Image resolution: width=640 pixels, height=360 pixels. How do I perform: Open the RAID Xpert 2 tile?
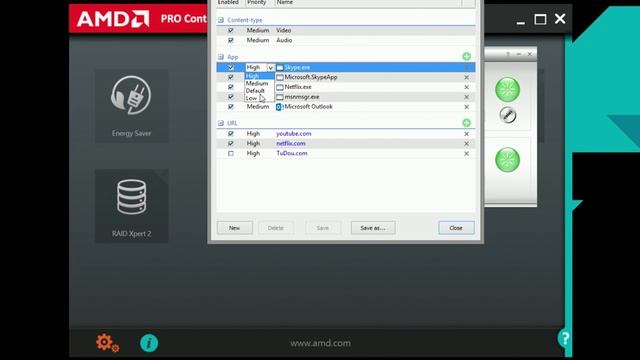pyautogui.click(x=131, y=206)
